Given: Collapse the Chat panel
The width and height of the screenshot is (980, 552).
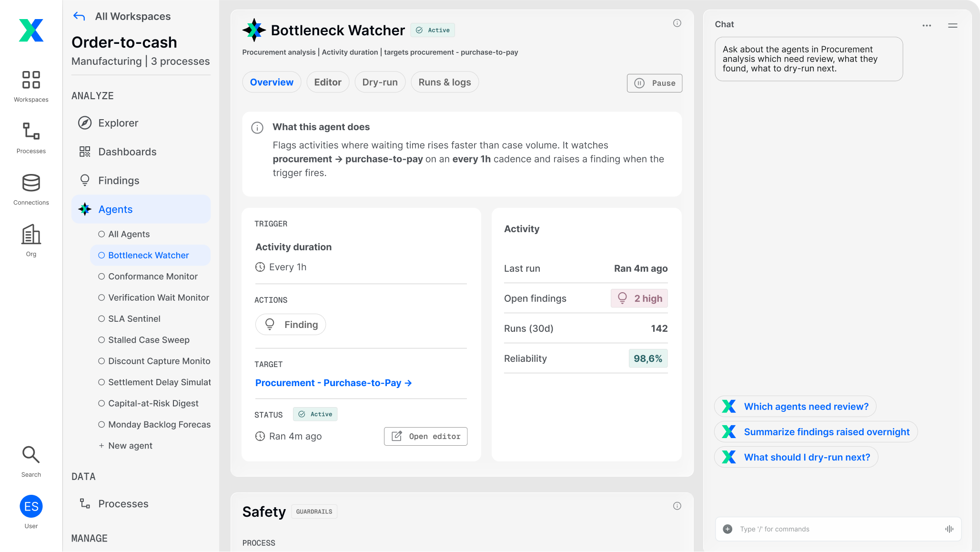Looking at the screenshot, I should (x=953, y=25).
